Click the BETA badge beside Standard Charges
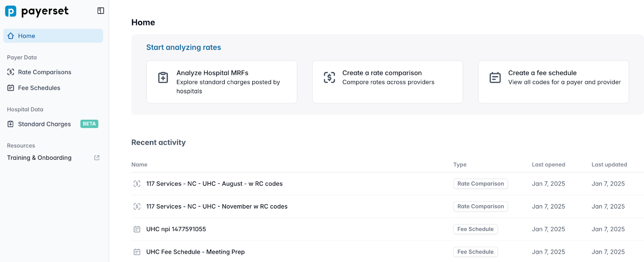Viewport: 644px width, 262px height. (x=89, y=124)
